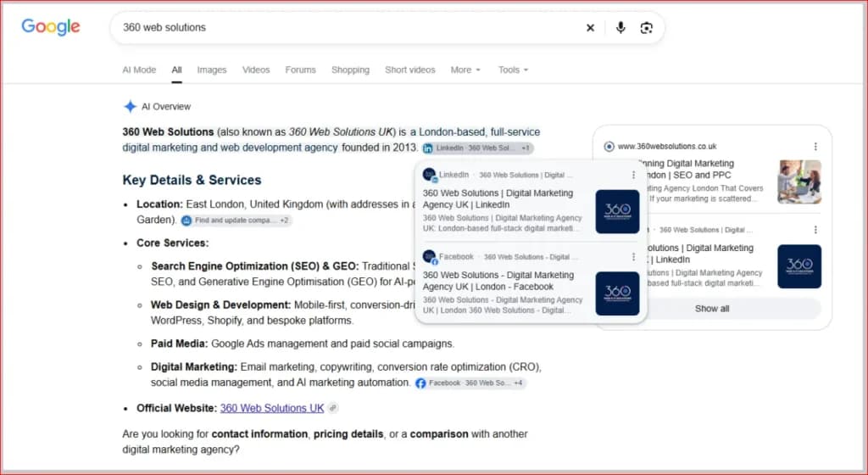Switch to Short videos tab

[x=410, y=70]
